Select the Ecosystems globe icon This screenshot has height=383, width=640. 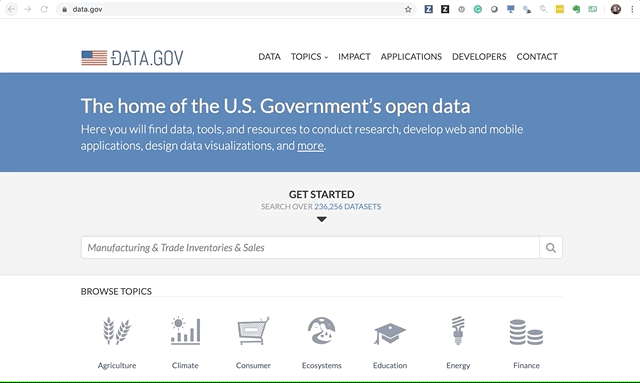click(322, 331)
